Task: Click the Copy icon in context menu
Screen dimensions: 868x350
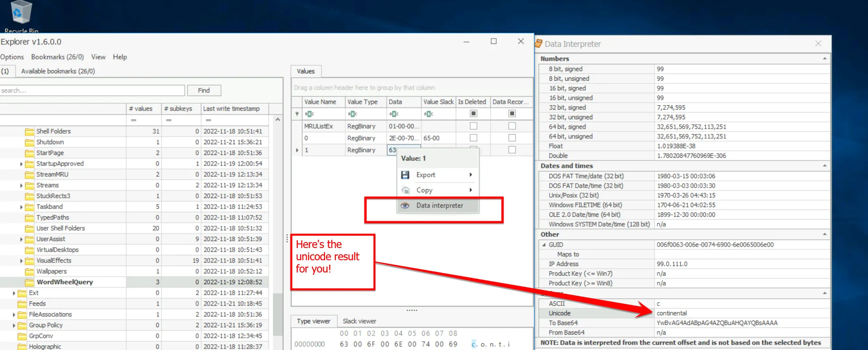Action: point(405,190)
